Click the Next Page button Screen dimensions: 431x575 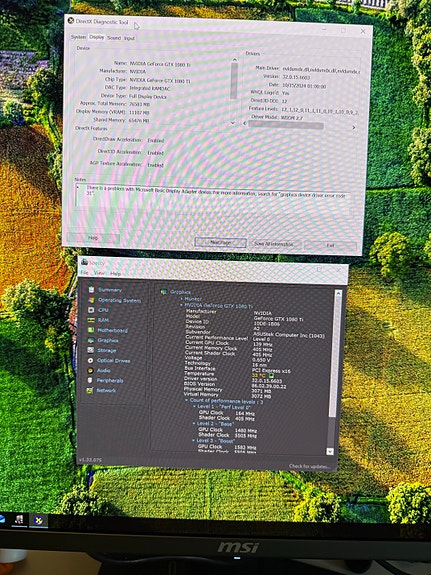[x=220, y=242]
